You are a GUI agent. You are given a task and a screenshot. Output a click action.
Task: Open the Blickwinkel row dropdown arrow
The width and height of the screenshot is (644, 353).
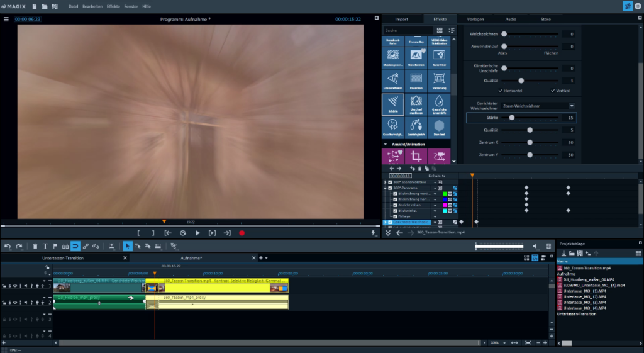(435, 211)
